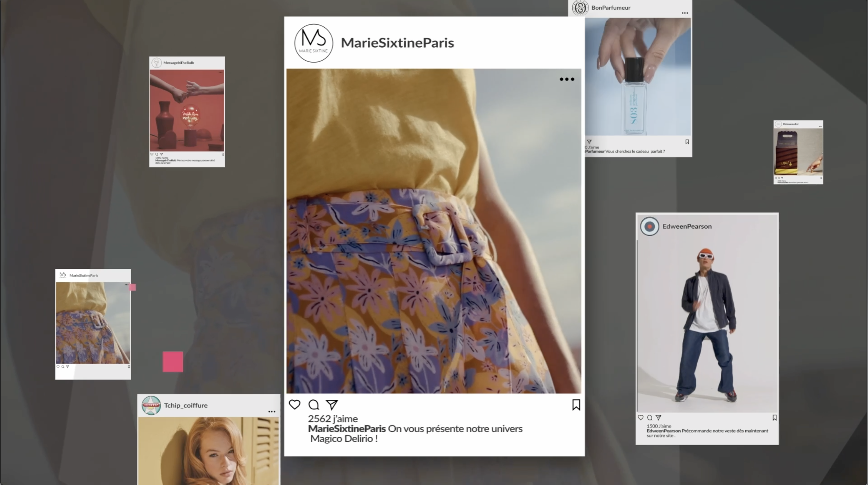
Task: Open the MaisonLeydier chocolate box photo
Action: (x=798, y=152)
